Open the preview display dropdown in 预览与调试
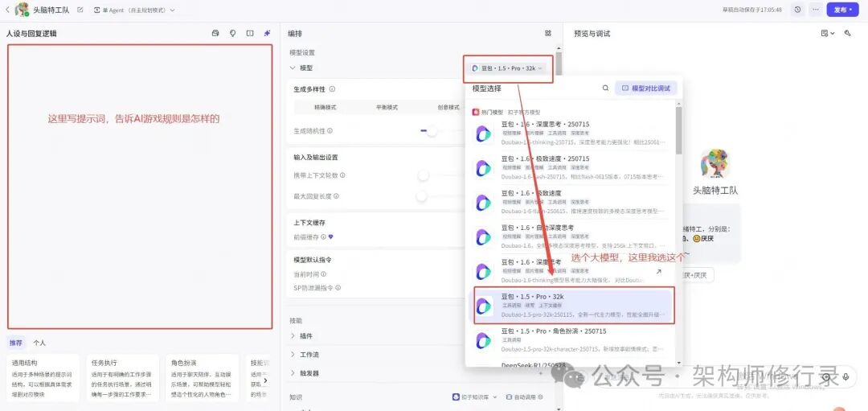This screenshot has height=411, width=868. click(x=827, y=33)
